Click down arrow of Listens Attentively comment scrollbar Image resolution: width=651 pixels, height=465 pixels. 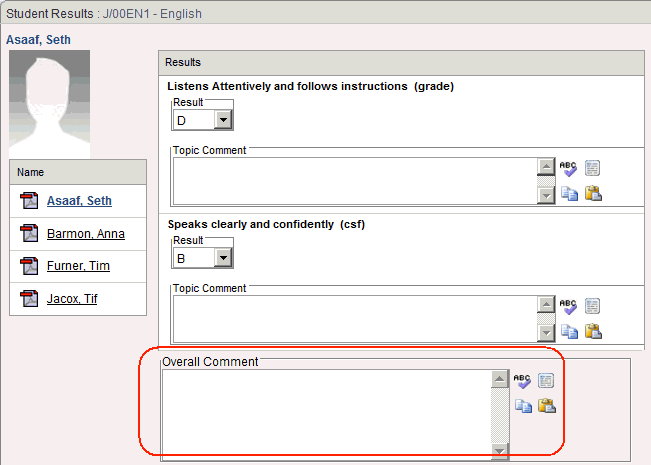click(546, 195)
